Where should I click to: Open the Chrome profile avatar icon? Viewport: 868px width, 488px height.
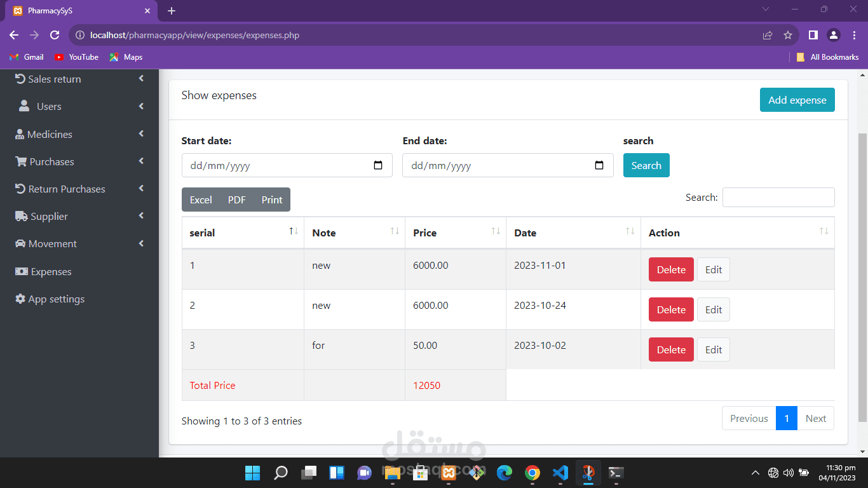834,35
